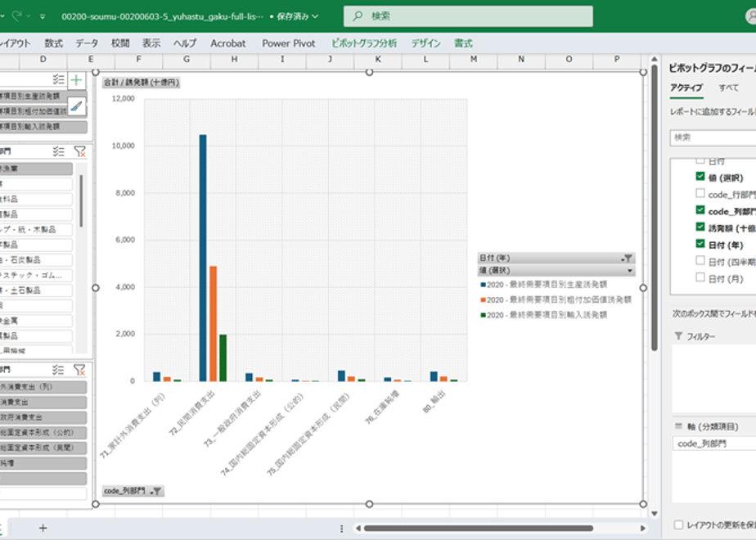Select the orange bar for 72_民間消費支出
Image resolution: width=756 pixels, height=540 pixels.
point(213,323)
